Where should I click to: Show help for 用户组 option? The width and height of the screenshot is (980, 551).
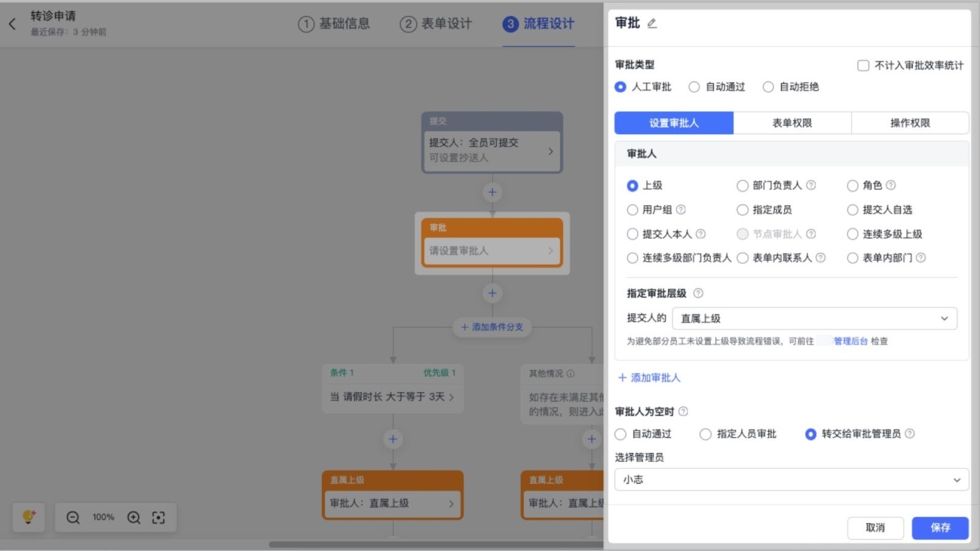pos(680,209)
